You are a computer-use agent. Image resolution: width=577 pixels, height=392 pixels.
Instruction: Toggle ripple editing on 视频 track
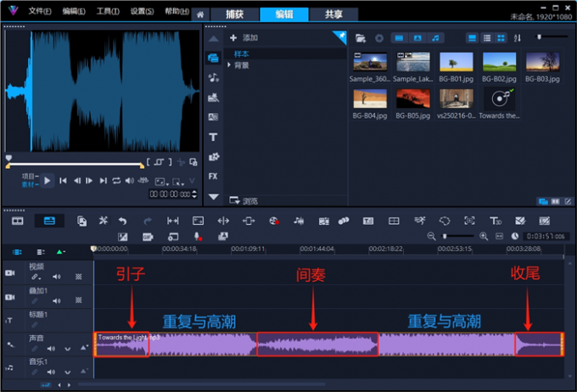(36, 277)
